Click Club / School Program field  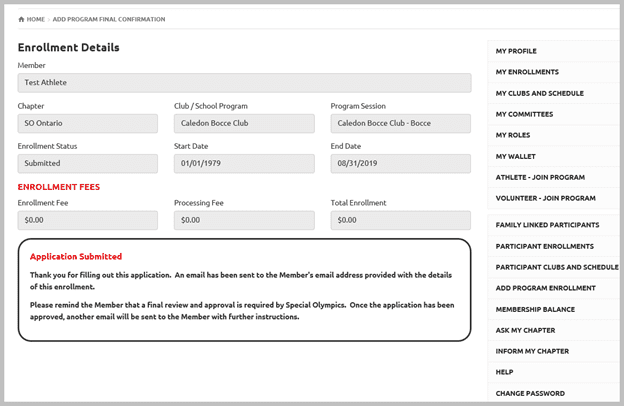[x=244, y=123]
